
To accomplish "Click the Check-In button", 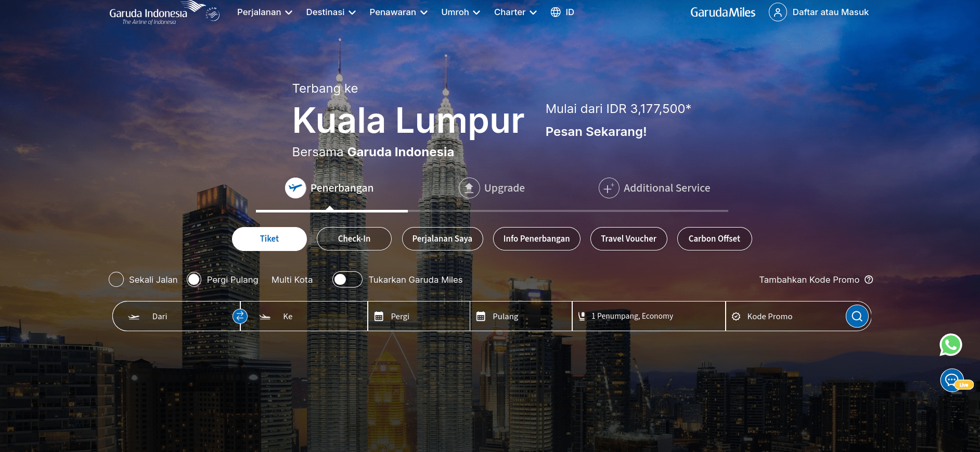I will coord(354,238).
